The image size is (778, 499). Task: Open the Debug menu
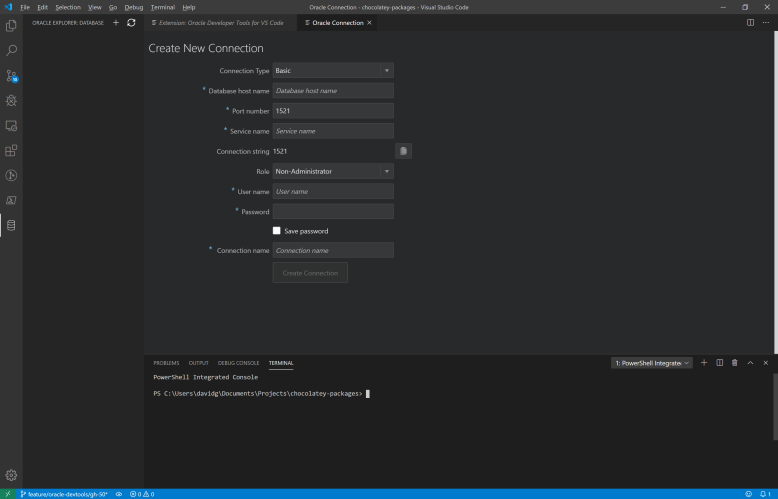[x=133, y=7]
